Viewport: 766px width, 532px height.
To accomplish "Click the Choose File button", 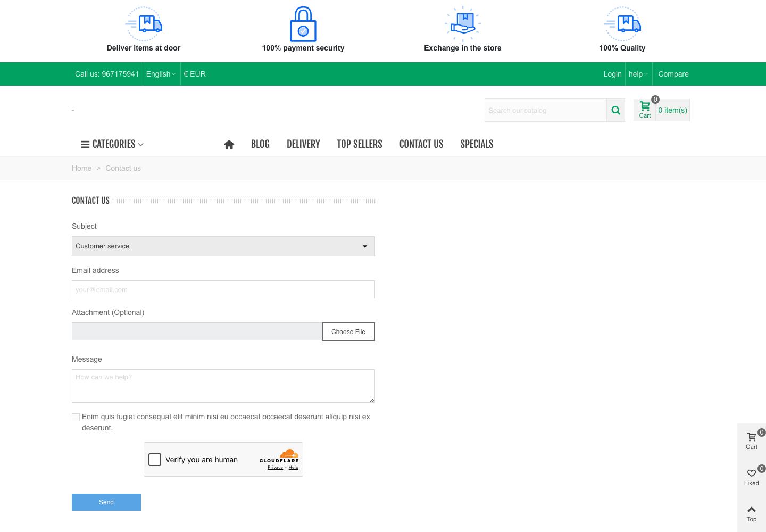I will pos(348,331).
